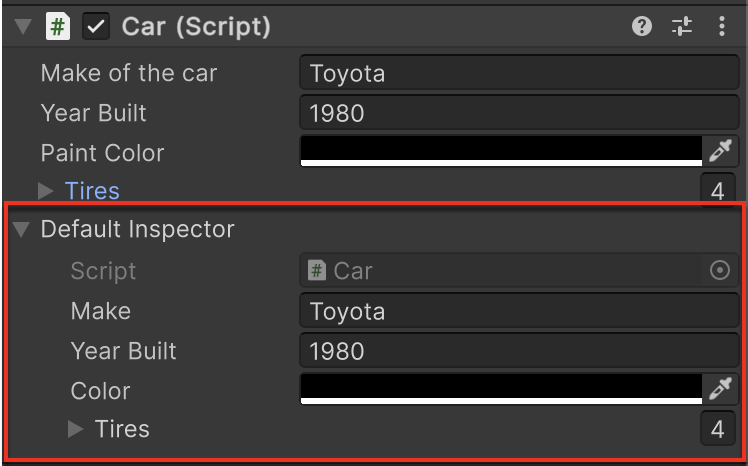Open the three-dot component context menu
The height and width of the screenshot is (466, 748).
pyautogui.click(x=722, y=27)
